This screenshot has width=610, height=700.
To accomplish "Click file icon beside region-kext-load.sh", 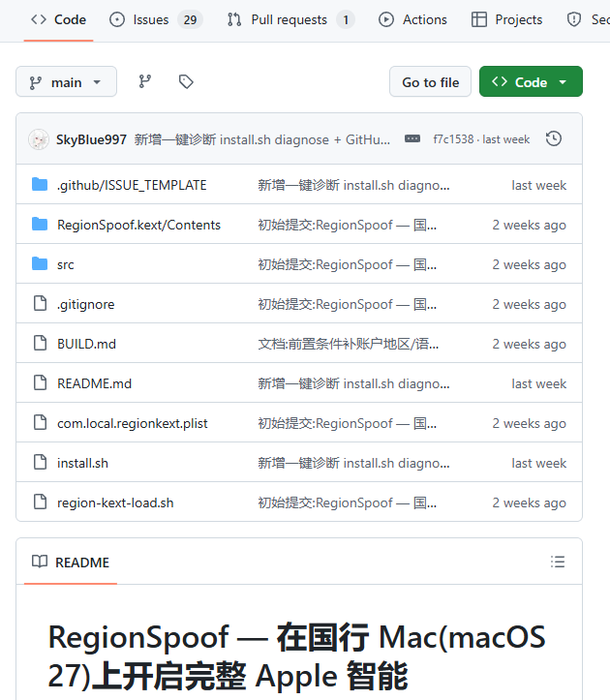I will tap(41, 502).
